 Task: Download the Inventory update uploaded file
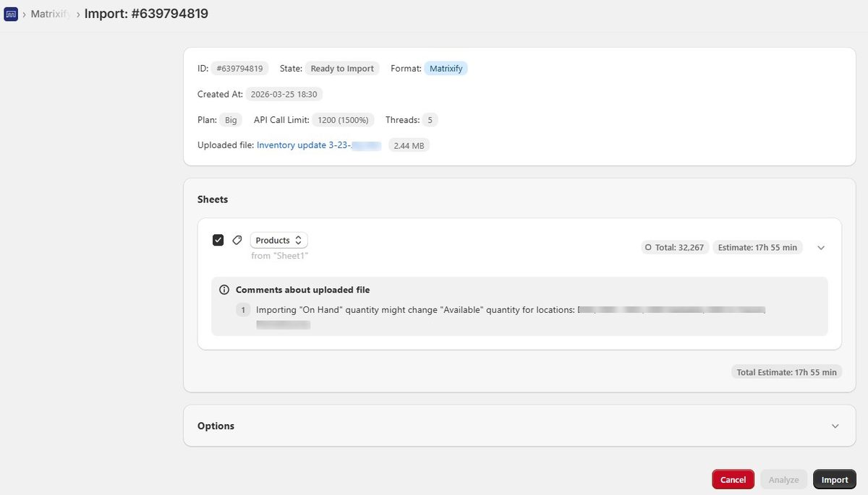pos(319,145)
